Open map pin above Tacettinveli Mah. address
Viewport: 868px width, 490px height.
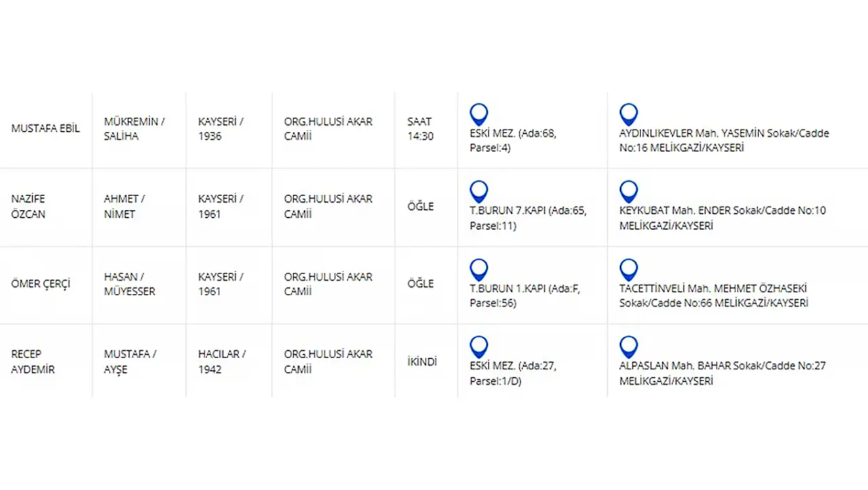(629, 270)
